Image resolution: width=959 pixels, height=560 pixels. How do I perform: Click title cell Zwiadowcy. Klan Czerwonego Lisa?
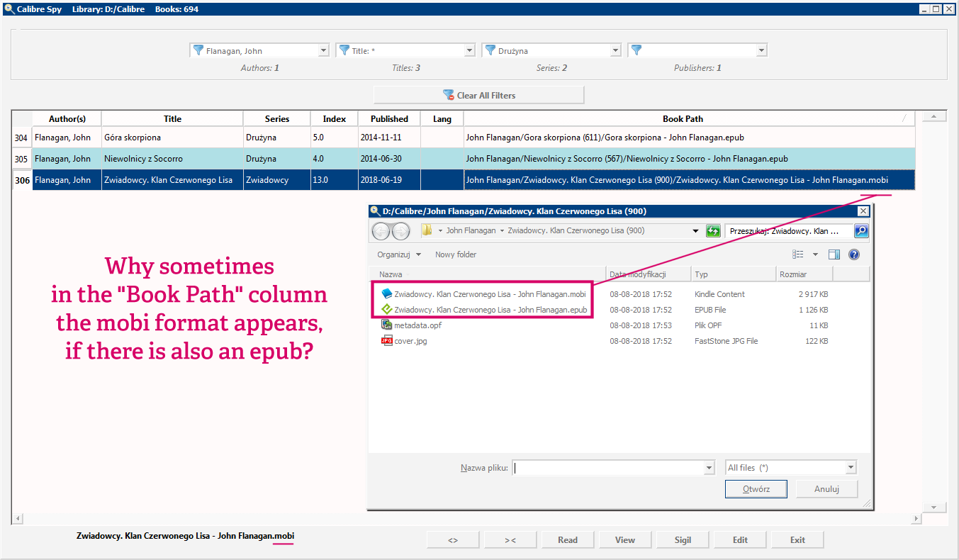coord(172,180)
